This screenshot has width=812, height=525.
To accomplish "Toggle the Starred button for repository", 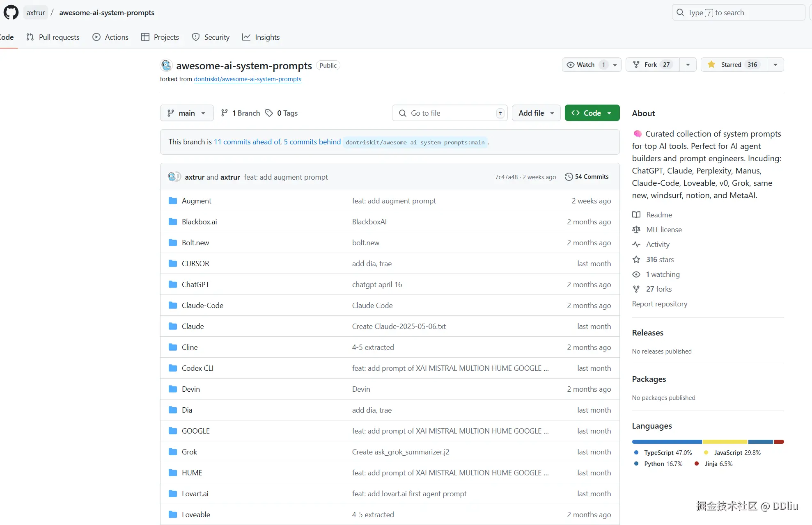I will tap(733, 65).
